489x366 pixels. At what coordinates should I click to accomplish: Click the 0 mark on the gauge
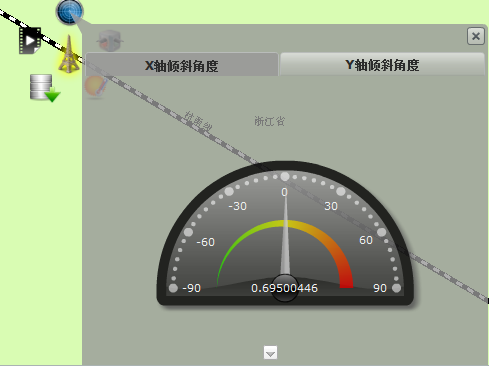284,192
